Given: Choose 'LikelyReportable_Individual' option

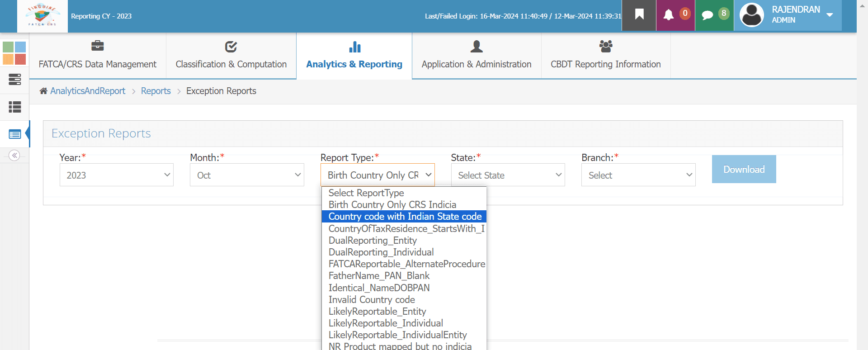Looking at the screenshot, I should point(404,323).
